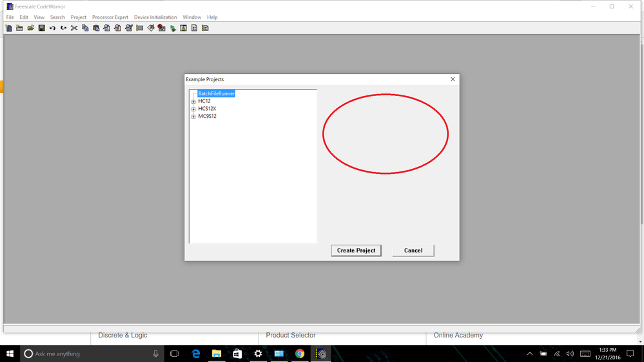Close the Example Projects dialog
Image resolution: width=644 pixels, height=362 pixels.
coord(453,79)
